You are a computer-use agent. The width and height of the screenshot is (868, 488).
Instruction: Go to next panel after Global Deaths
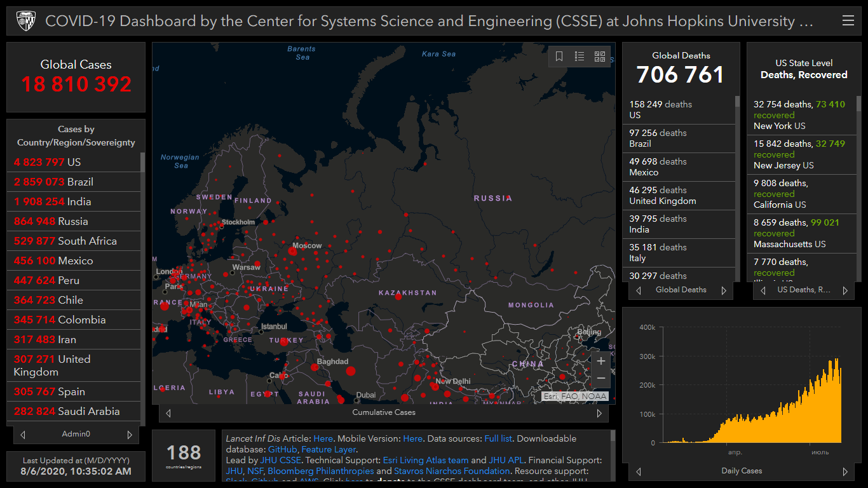coord(724,290)
